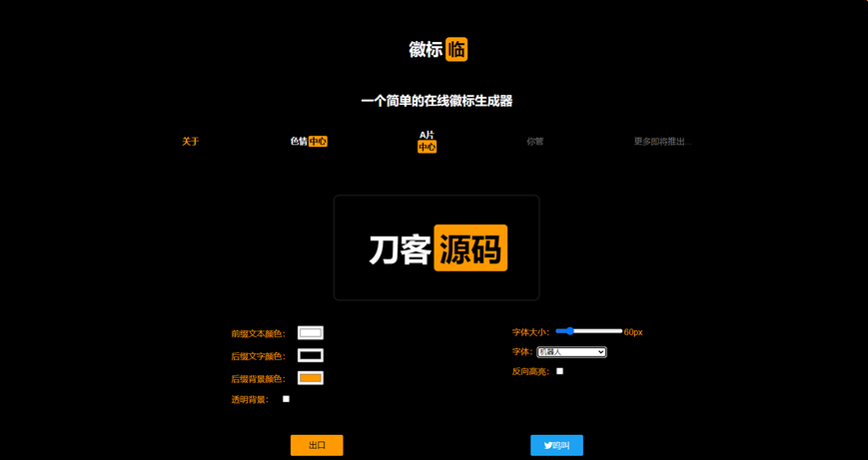Screen dimensions: 868x460
Task: Click the 一个简单的在线徽标生成器 heading
Action: [436, 101]
